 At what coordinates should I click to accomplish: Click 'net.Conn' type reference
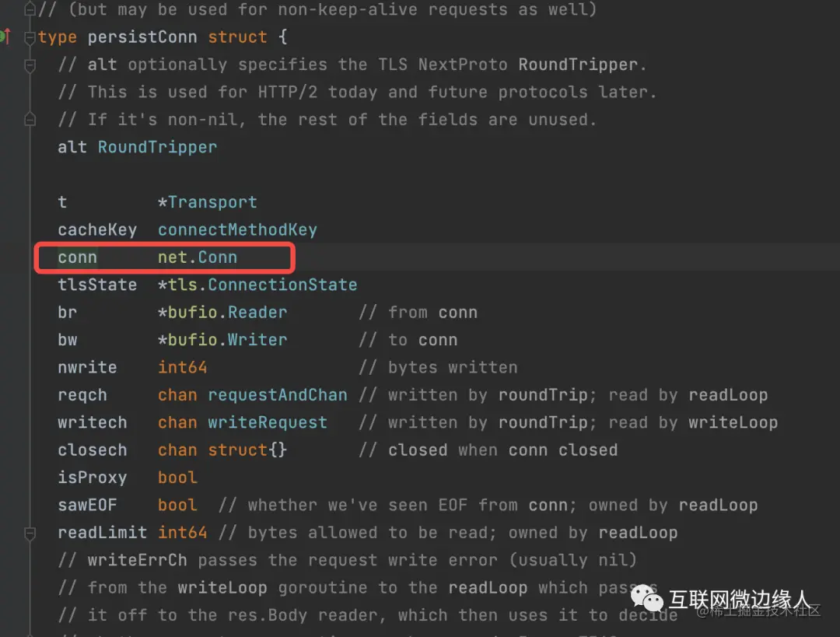coord(198,257)
